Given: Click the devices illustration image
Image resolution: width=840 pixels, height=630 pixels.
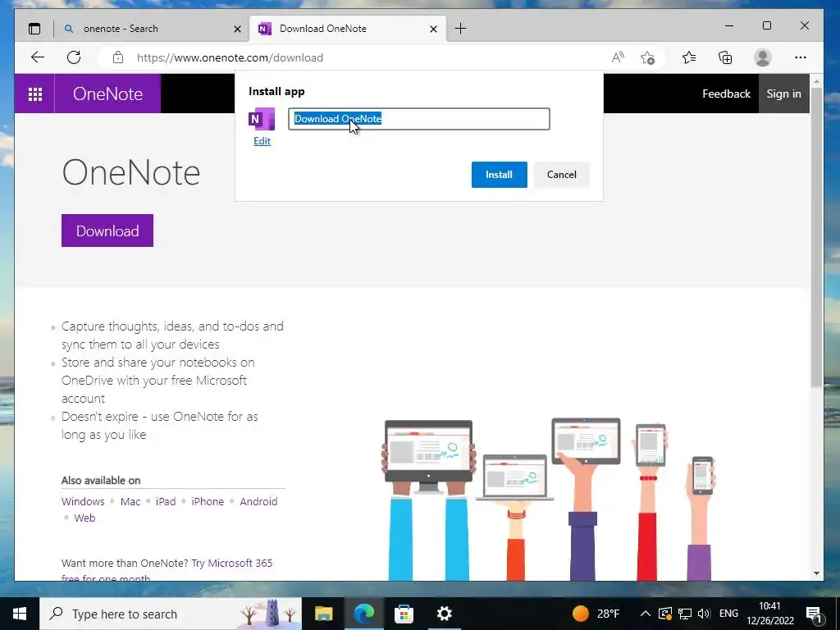Looking at the screenshot, I should pos(547,499).
